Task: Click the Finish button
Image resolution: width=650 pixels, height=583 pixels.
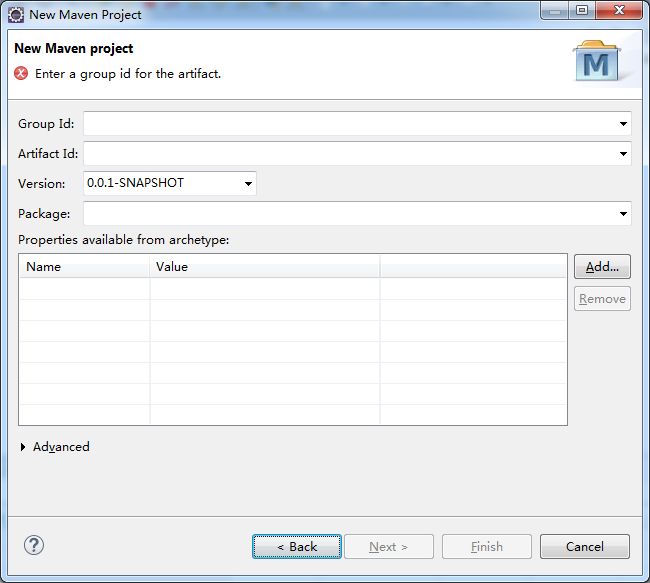Action: click(x=487, y=547)
